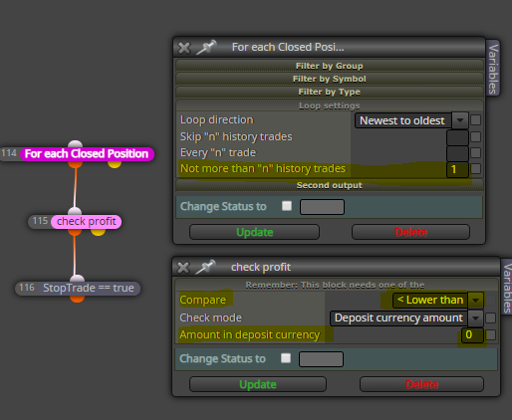Click orange output connector of StopTrade block

click(77, 299)
